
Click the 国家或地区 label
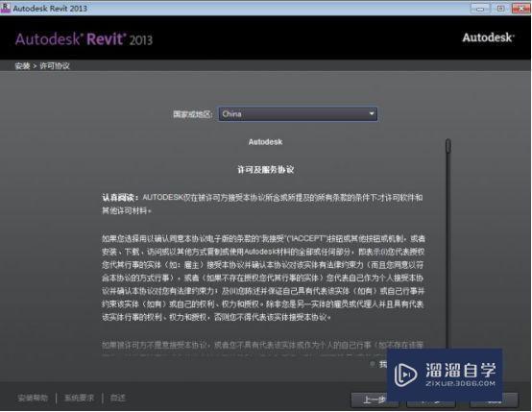(x=193, y=114)
